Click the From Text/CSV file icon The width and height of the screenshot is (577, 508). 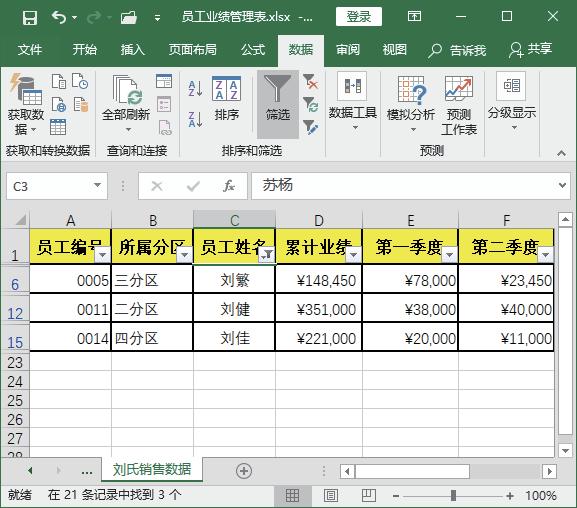pyautogui.click(x=59, y=81)
